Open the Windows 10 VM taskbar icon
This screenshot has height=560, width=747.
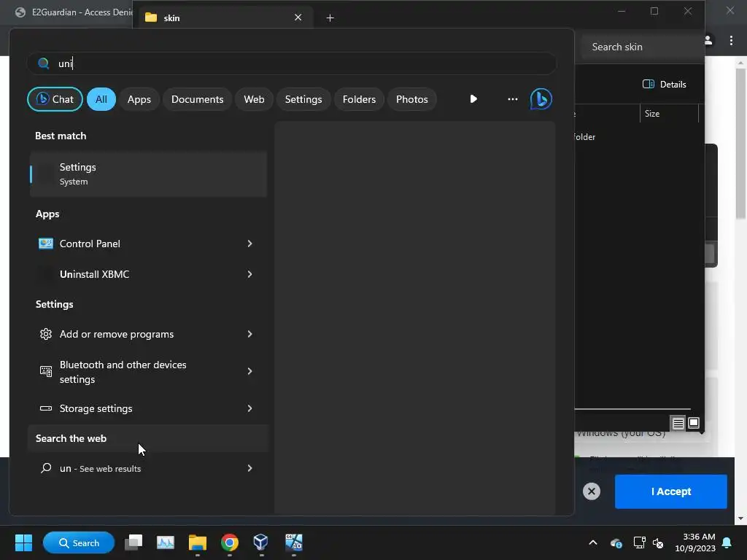293,542
